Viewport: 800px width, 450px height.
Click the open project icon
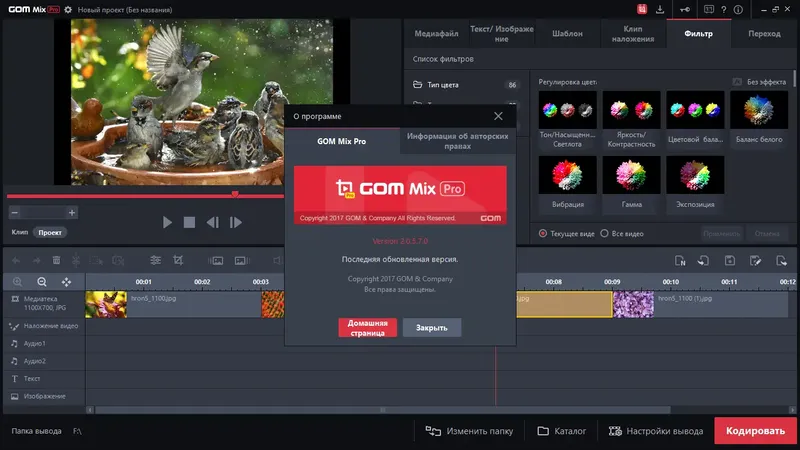(x=704, y=261)
